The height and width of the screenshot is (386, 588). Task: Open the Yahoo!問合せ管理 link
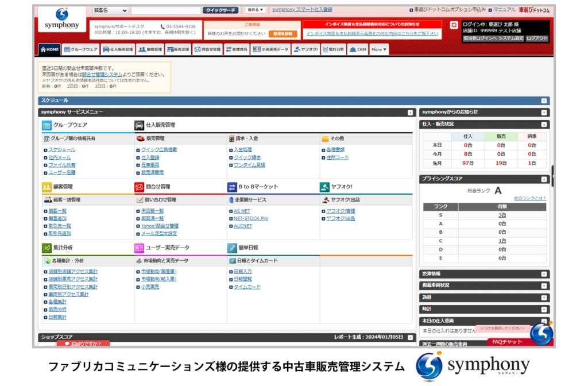pyautogui.click(x=160, y=226)
